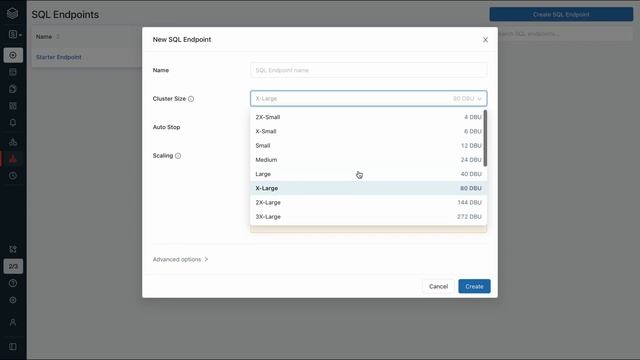Open the user profile icon
The width and height of the screenshot is (640, 360).
pos(13,322)
